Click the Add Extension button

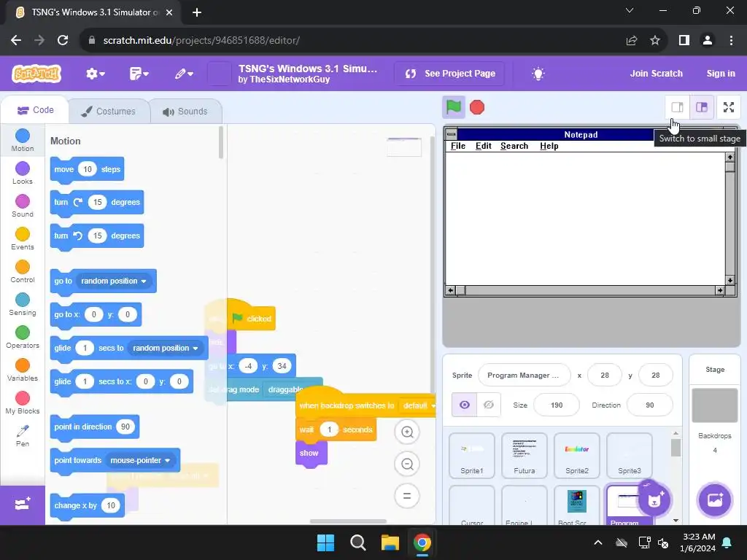(x=23, y=505)
